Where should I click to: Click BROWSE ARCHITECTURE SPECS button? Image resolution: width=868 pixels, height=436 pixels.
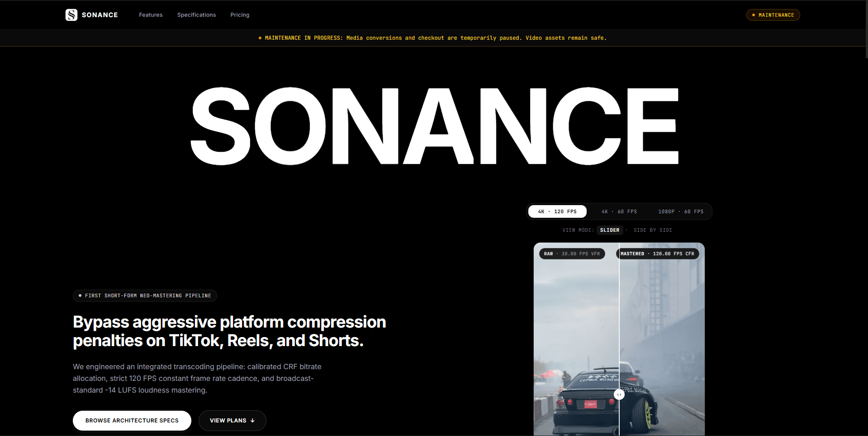(132, 420)
